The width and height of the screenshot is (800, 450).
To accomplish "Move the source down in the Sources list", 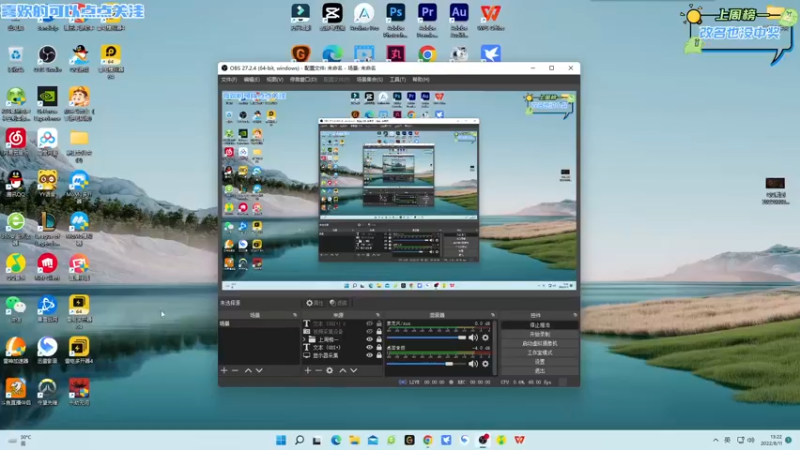I will click(x=354, y=370).
